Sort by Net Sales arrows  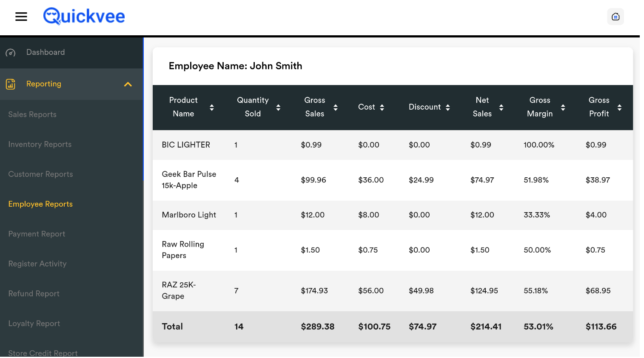click(x=501, y=108)
